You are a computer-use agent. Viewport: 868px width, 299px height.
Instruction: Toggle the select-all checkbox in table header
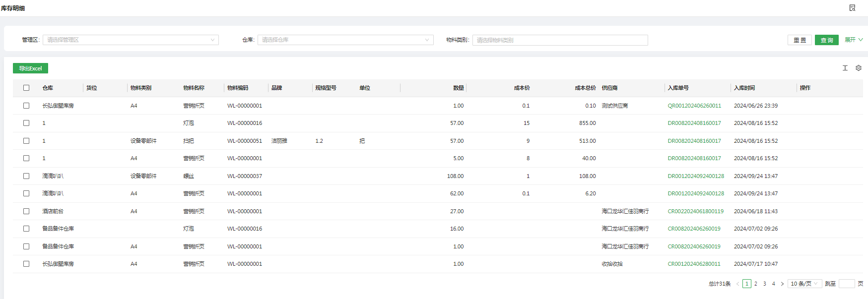tap(26, 88)
